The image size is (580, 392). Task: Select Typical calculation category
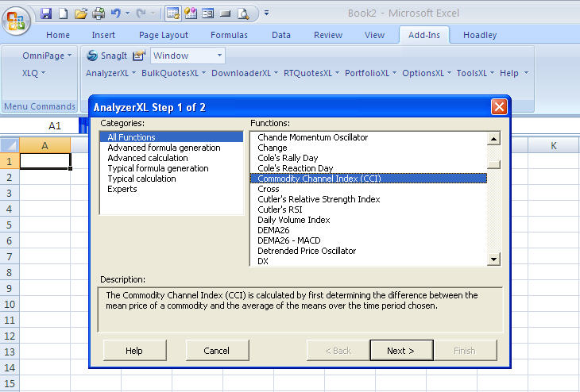click(x=172, y=179)
